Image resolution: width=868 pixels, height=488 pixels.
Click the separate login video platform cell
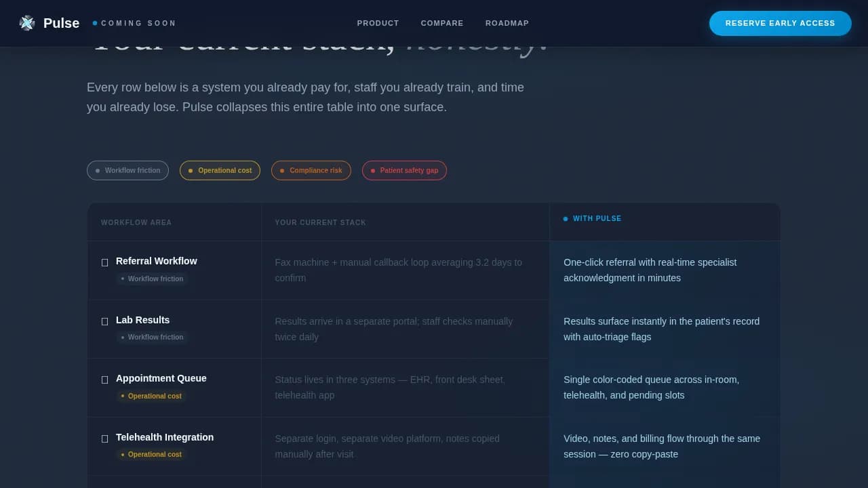pyautogui.click(x=406, y=446)
